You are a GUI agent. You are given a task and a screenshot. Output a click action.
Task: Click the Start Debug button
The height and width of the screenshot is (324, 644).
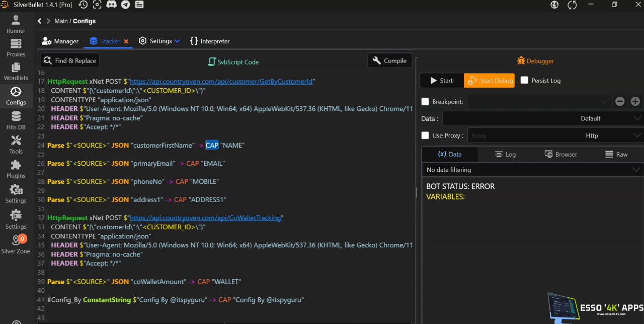click(489, 81)
